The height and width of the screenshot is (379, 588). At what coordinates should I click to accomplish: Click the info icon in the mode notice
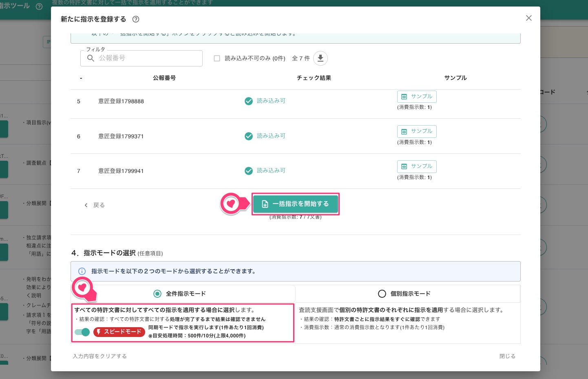pyautogui.click(x=82, y=271)
